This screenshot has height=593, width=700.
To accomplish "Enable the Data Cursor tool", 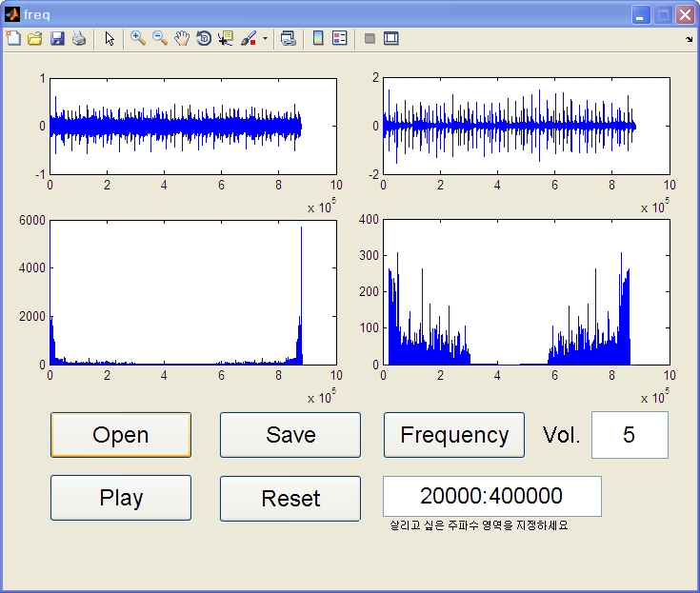I will pyautogui.click(x=226, y=38).
